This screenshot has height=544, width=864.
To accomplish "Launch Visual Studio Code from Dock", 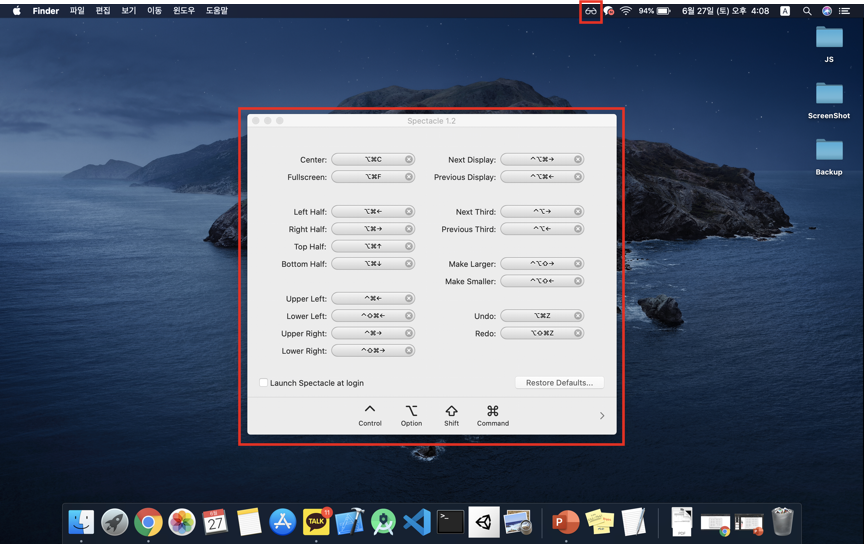I will pos(417,521).
